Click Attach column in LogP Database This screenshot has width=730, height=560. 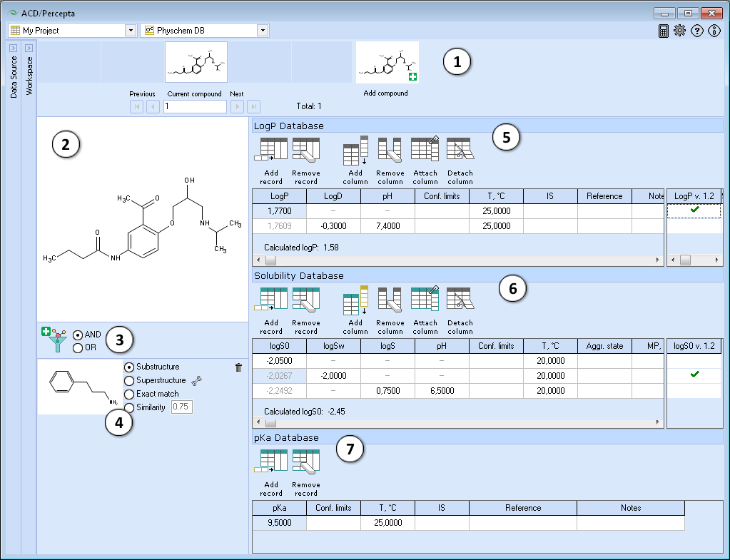425,161
